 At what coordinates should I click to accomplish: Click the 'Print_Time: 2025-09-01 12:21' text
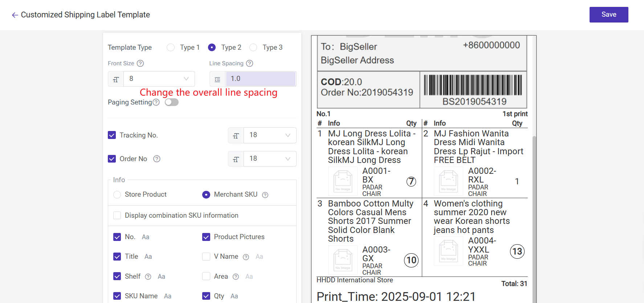click(x=396, y=297)
